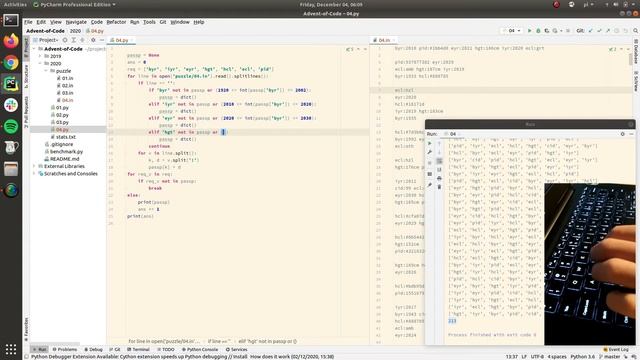Screen dimensions: 640x360
Task: Open the Git menu
Action: coord(163,22)
